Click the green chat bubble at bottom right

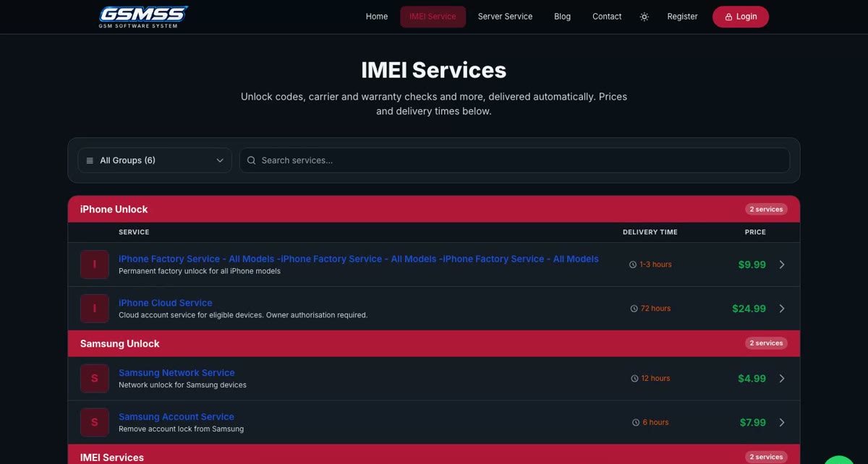tap(839, 460)
